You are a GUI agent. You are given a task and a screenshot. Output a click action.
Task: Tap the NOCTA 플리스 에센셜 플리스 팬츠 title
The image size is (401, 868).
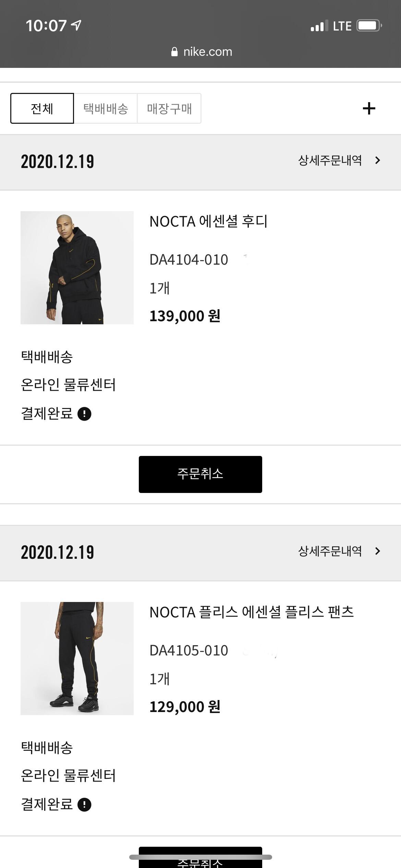tap(252, 612)
